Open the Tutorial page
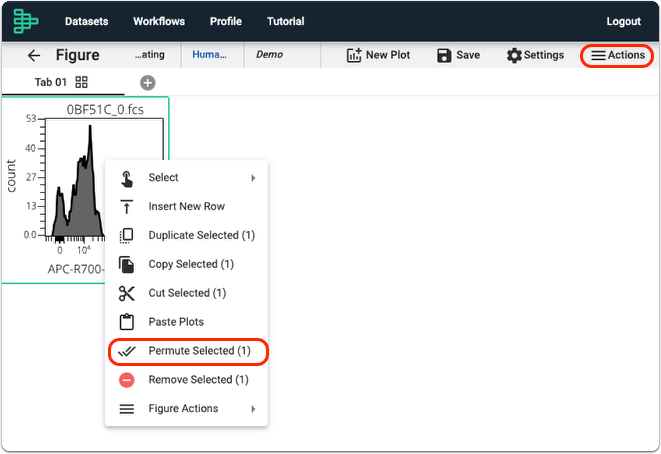 pos(285,21)
